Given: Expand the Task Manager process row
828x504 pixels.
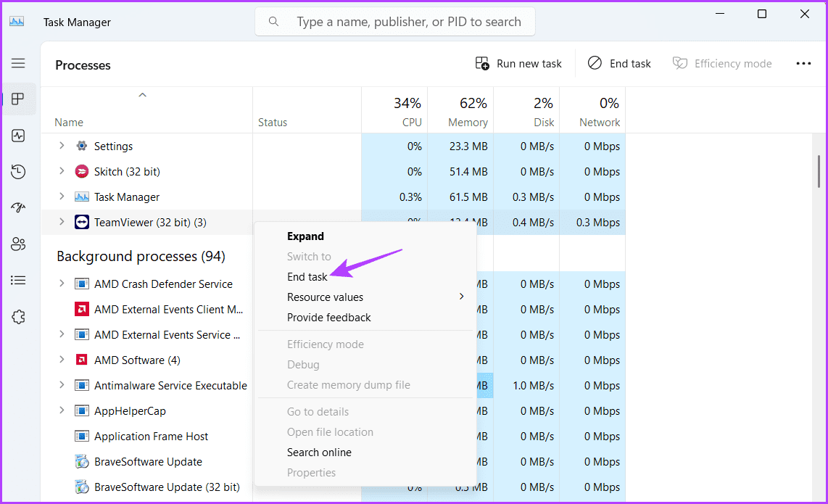Looking at the screenshot, I should (x=62, y=196).
